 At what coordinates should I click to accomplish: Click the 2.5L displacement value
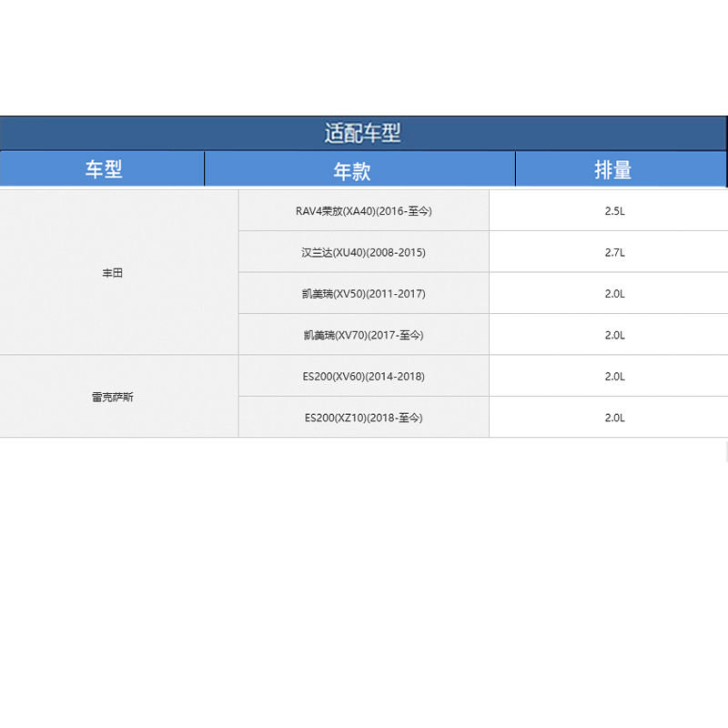coord(614,211)
